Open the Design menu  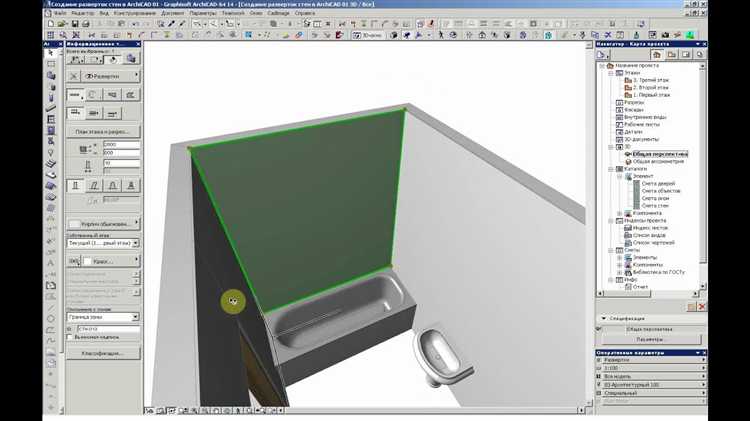[x=134, y=13]
